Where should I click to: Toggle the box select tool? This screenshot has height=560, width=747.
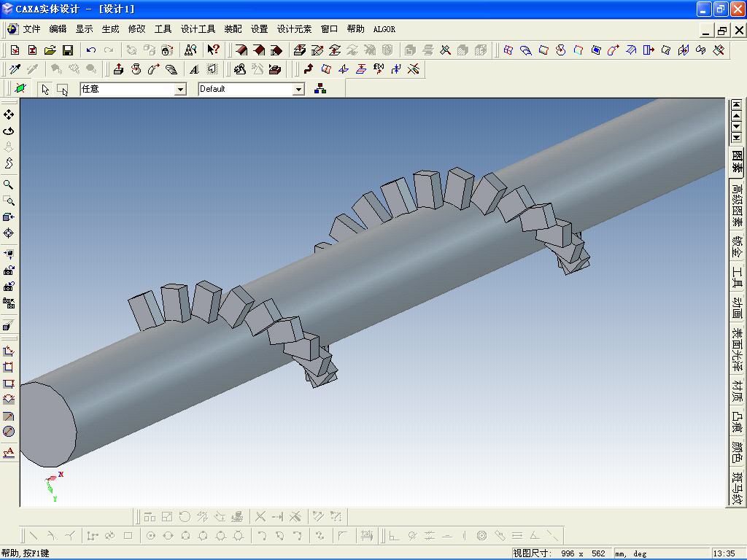(63, 89)
